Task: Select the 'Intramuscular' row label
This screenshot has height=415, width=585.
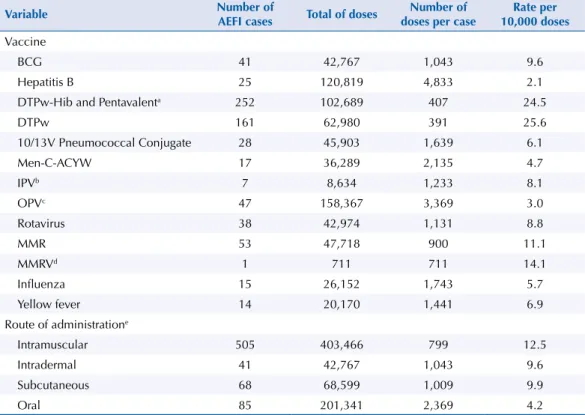Action: click(53, 345)
